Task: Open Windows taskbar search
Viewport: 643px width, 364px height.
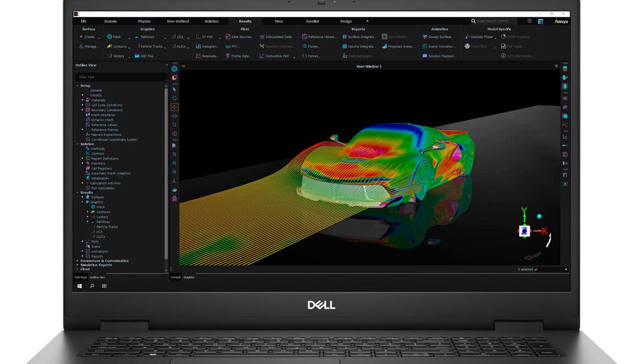Action: [92, 286]
